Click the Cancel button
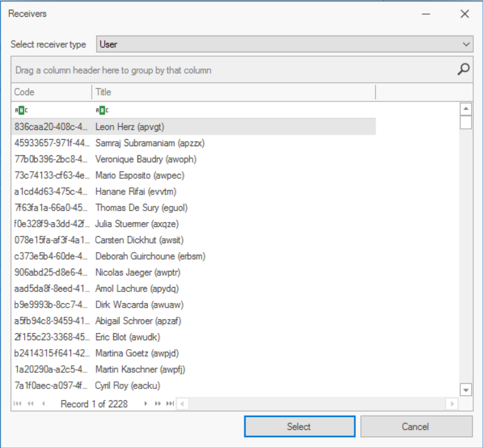 416,427
